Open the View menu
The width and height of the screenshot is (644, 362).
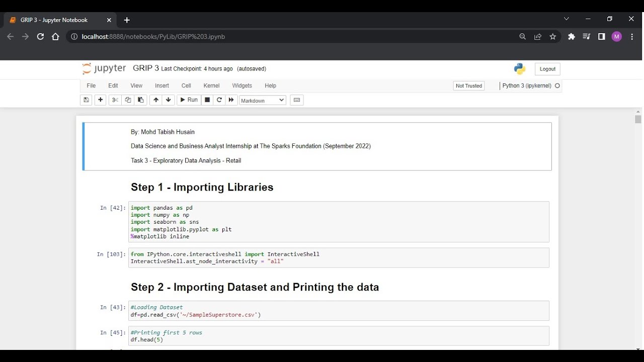click(x=136, y=86)
